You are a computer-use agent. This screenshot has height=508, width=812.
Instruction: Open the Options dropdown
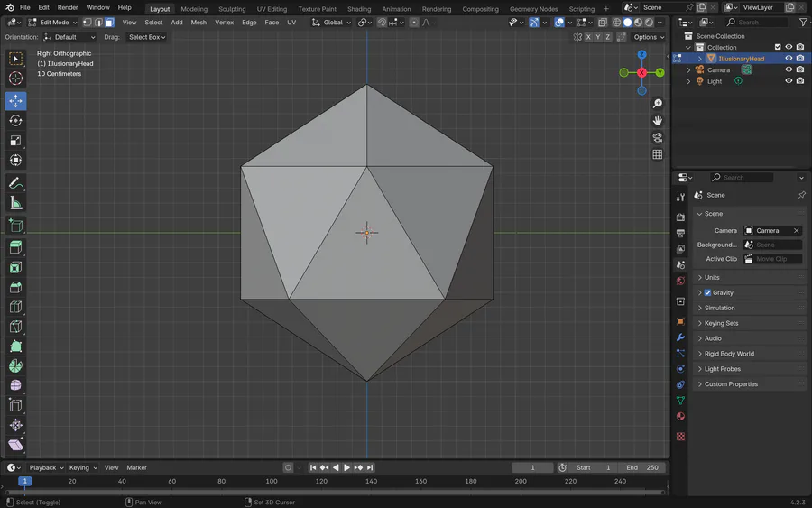[x=649, y=37]
